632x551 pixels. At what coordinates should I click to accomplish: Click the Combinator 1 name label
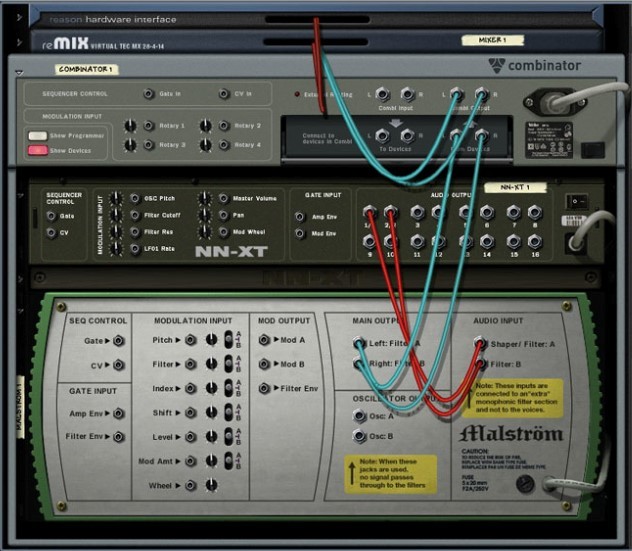tap(85, 69)
